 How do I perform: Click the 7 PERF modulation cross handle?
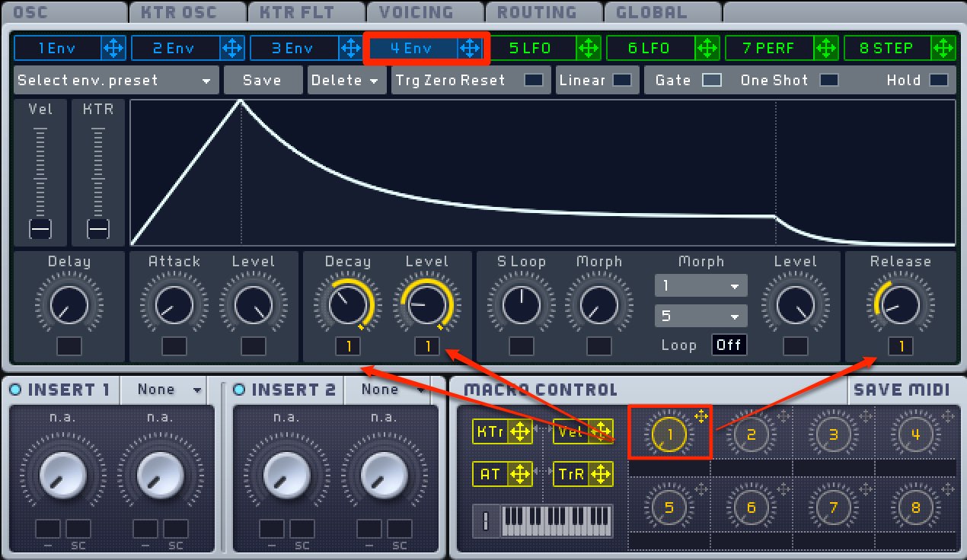(x=825, y=49)
